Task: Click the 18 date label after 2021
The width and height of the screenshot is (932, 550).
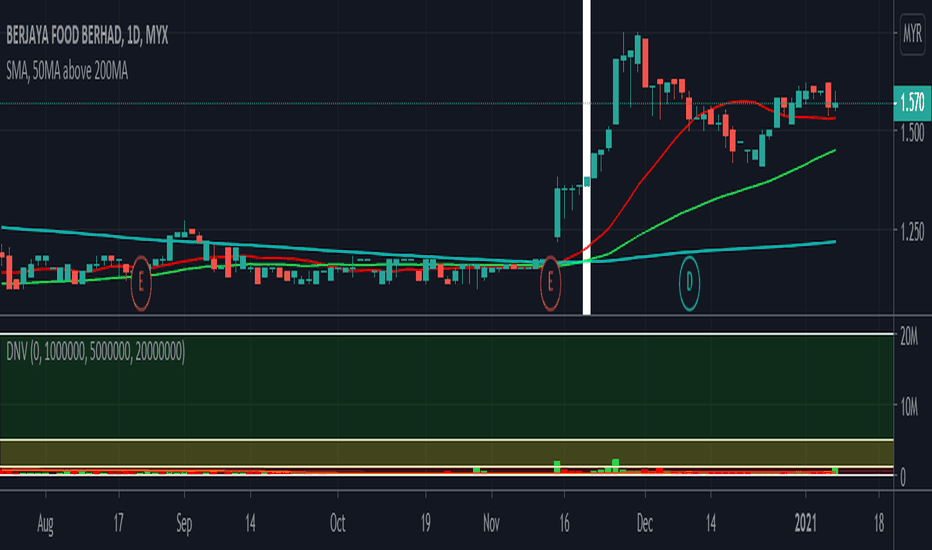Action: tap(879, 524)
